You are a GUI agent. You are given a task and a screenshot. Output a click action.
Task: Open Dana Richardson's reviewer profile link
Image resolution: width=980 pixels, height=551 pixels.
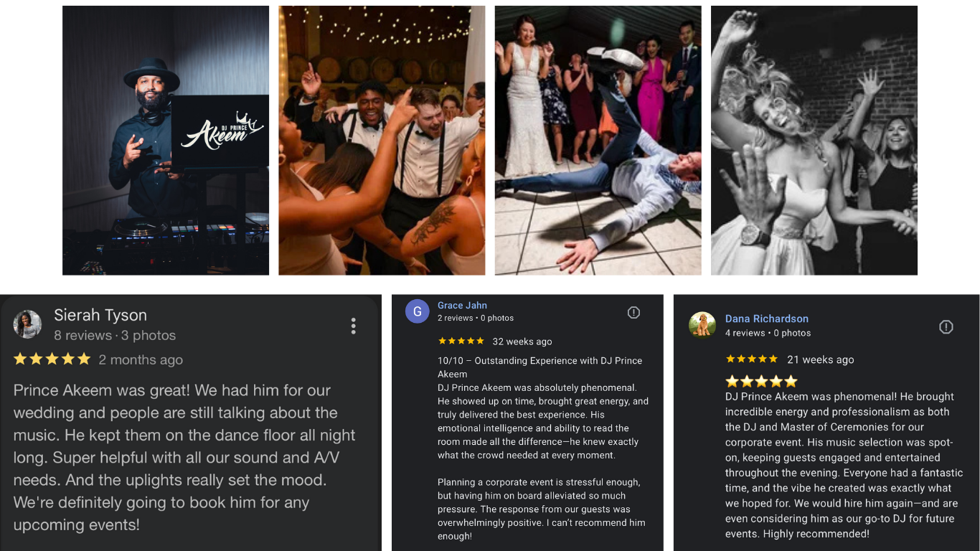pyautogui.click(x=767, y=319)
